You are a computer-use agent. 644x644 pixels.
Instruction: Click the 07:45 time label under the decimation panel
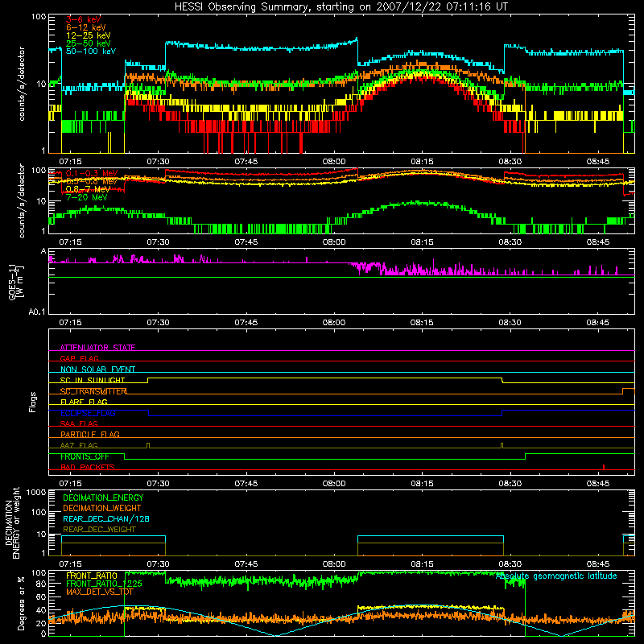pyautogui.click(x=246, y=564)
